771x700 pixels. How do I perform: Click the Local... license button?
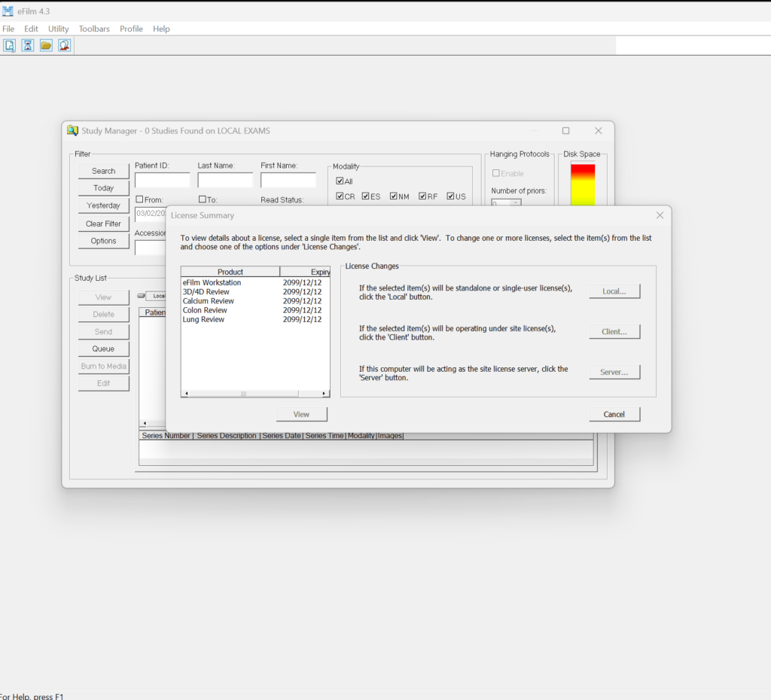point(614,291)
